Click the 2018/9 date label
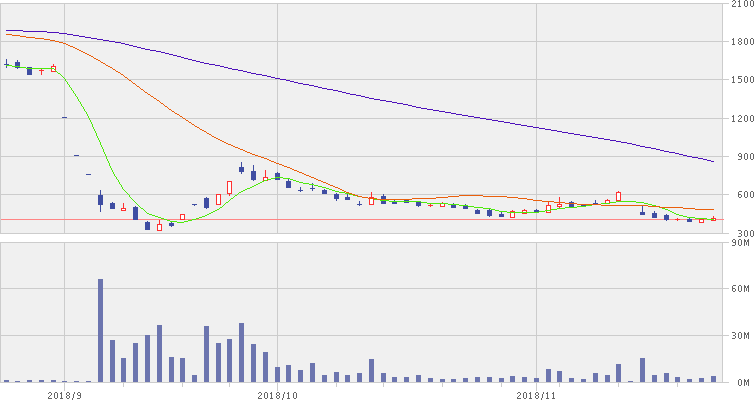Screen dimensions: 755x400 (x=62, y=394)
